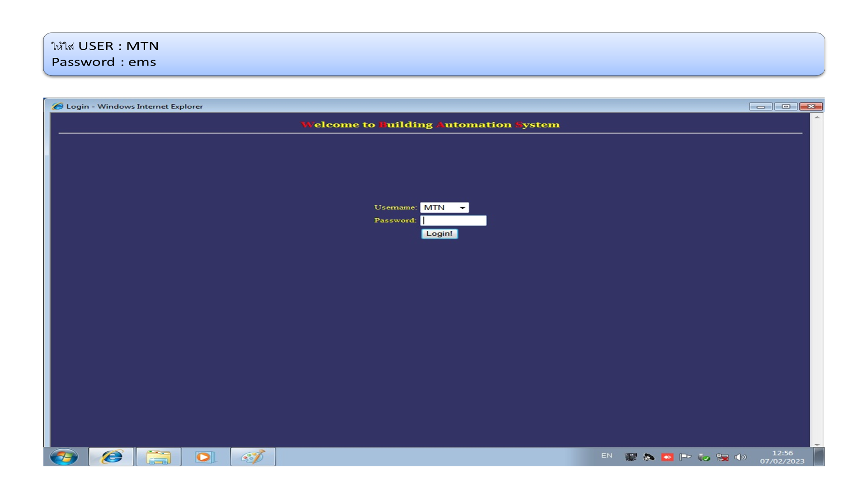Click the Password: label

pyautogui.click(x=395, y=221)
